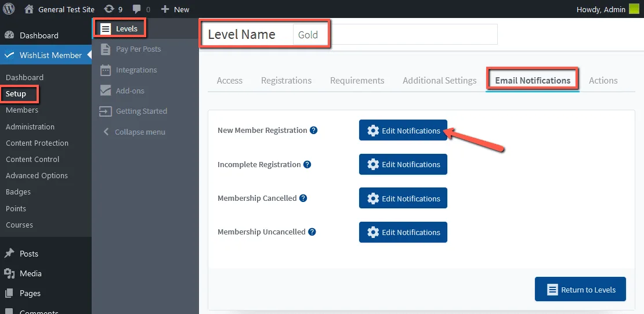This screenshot has width=644, height=314.
Task: Open the updates icon showing 9
Action: (x=113, y=9)
